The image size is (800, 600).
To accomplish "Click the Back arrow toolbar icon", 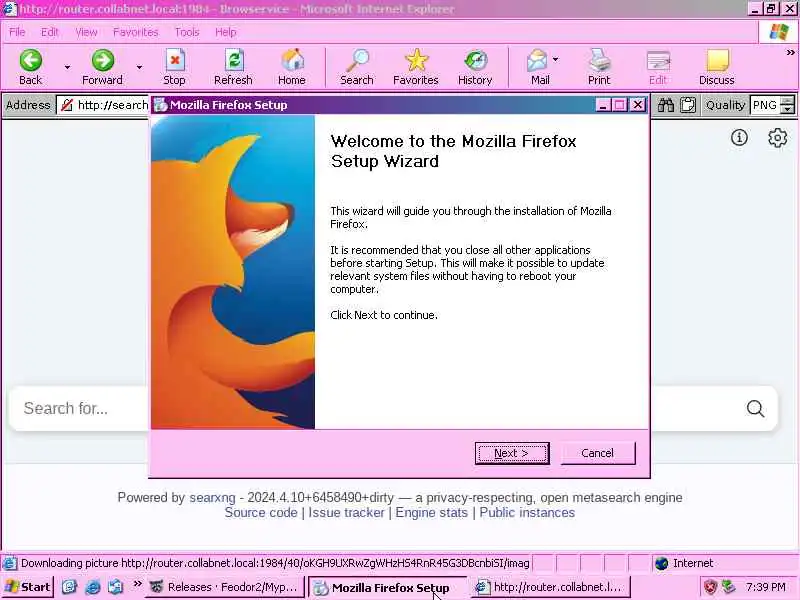I will pos(31,61).
